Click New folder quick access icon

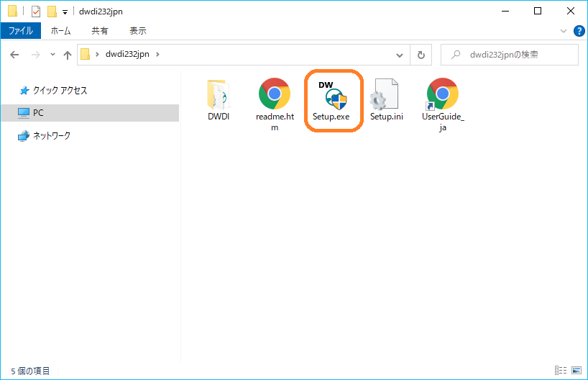point(52,12)
